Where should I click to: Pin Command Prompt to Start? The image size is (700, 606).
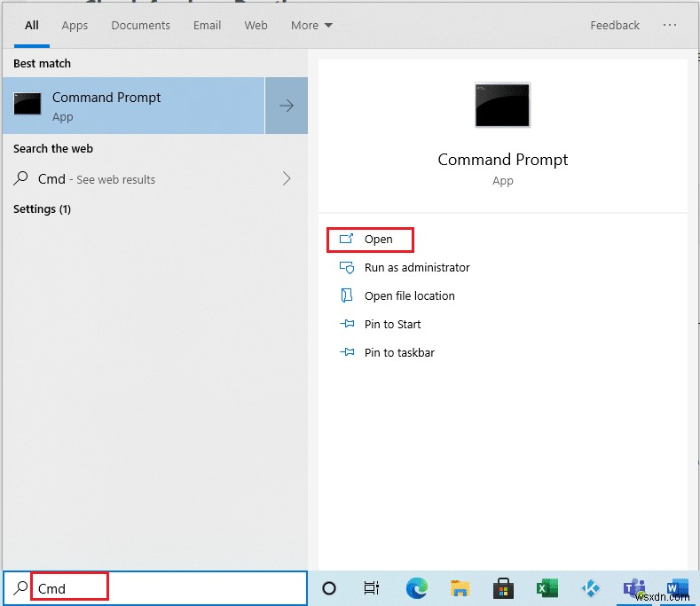point(392,325)
